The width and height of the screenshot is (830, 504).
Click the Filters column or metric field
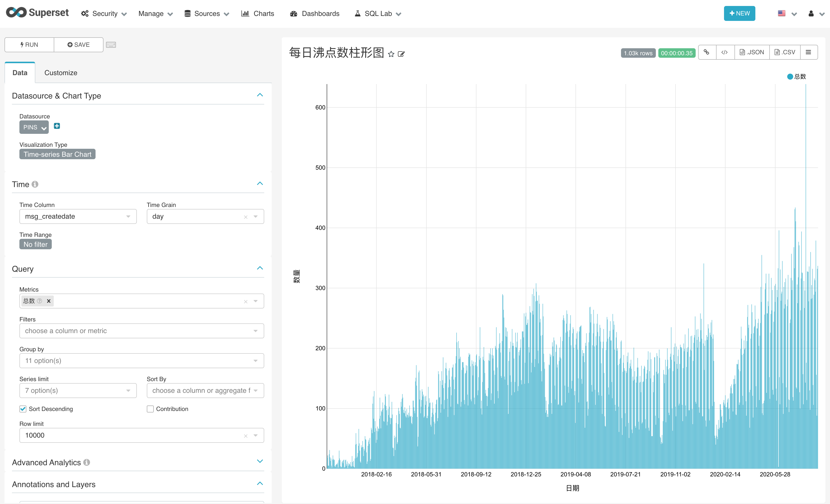pyautogui.click(x=138, y=331)
